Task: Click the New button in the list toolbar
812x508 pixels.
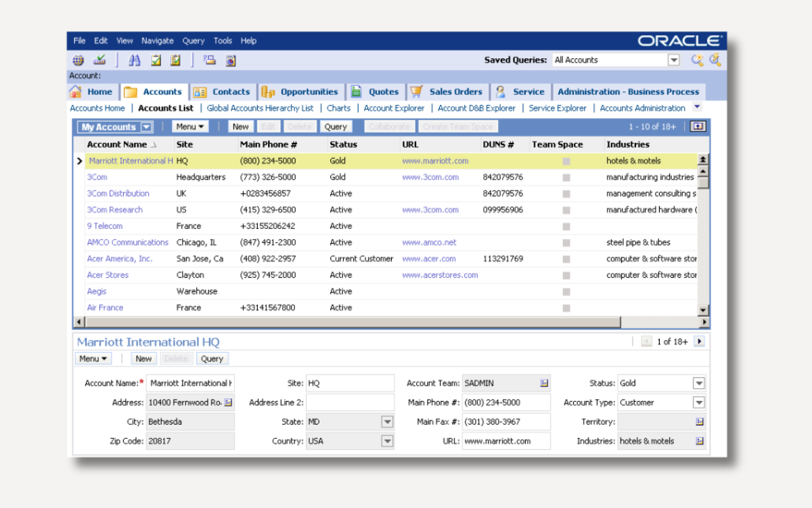Action: click(240, 126)
